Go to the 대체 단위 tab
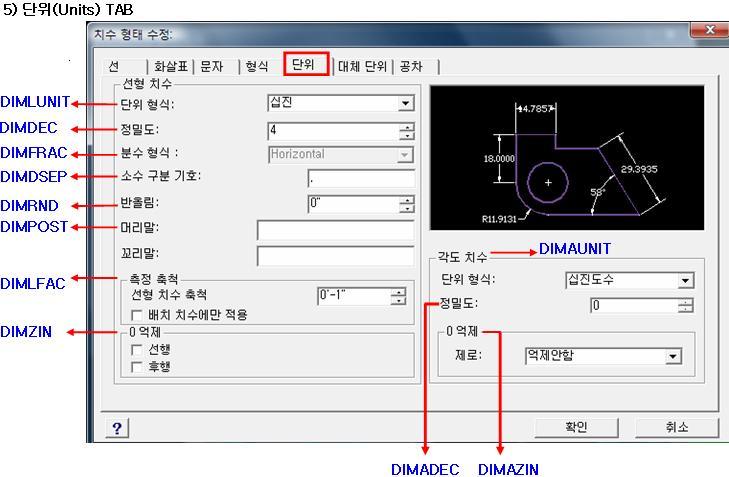 [x=362, y=66]
